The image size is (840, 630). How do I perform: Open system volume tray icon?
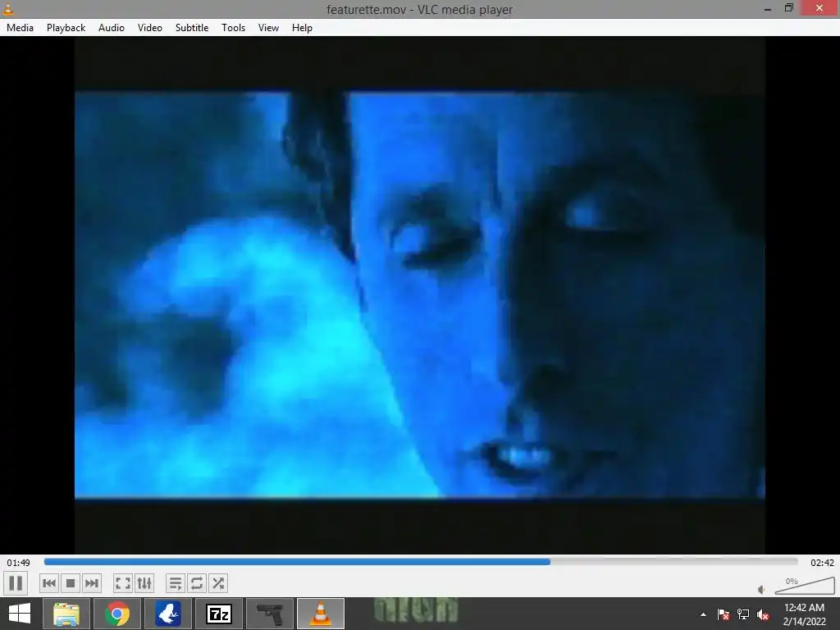tap(763, 614)
